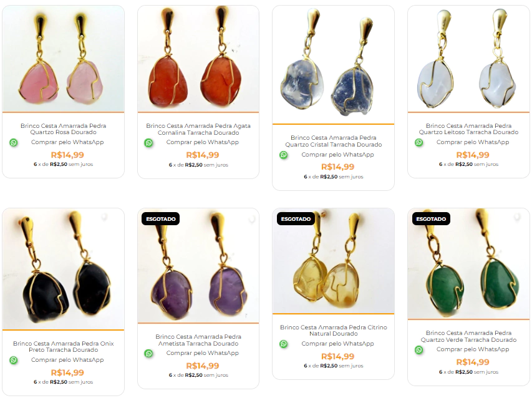Click the ESGOTADO badge on Citrino earrings
The width and height of the screenshot is (532, 403).
click(296, 219)
